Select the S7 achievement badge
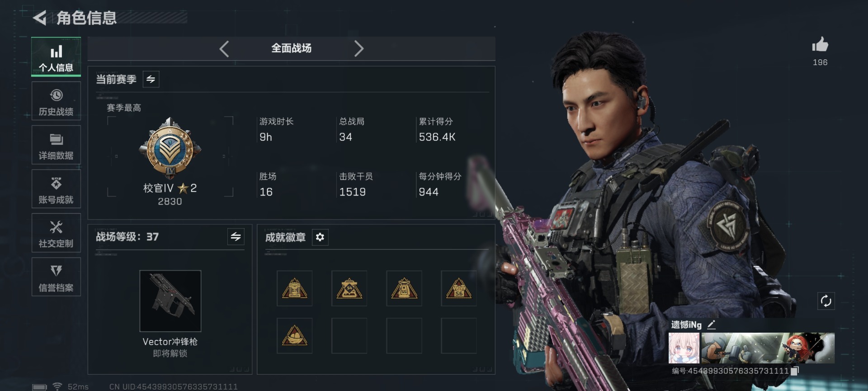 click(x=294, y=288)
